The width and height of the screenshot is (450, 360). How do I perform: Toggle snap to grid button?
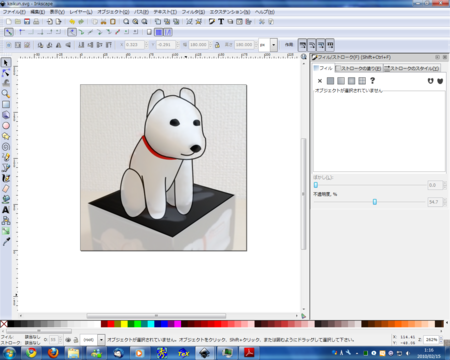pos(159,32)
